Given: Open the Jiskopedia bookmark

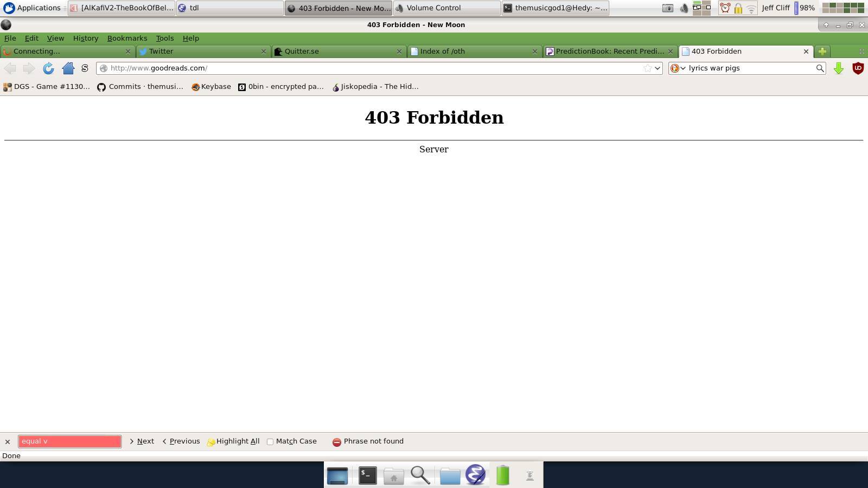Looking at the screenshot, I should coord(375,87).
